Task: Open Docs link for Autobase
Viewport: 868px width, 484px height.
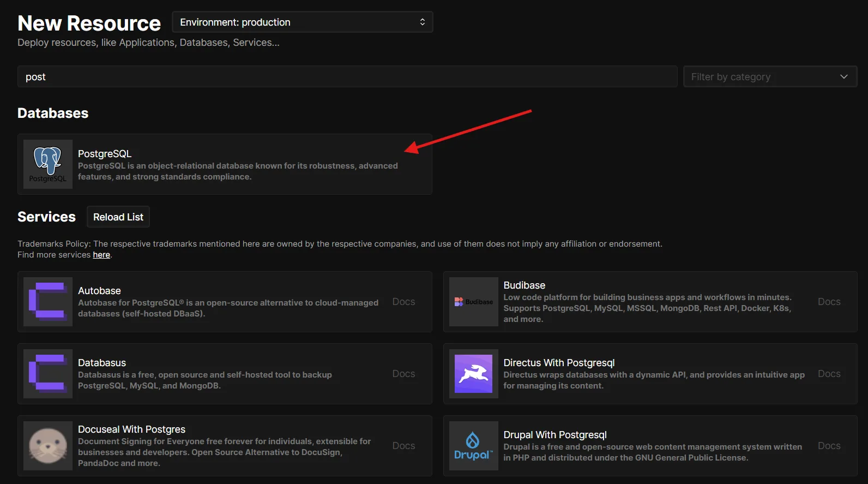Action: point(403,302)
